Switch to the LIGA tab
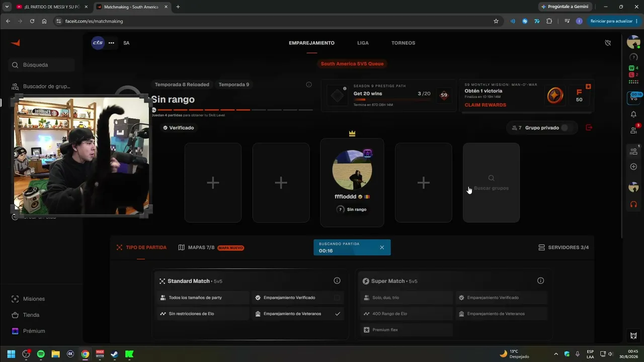The width and height of the screenshot is (644, 362). point(363,43)
